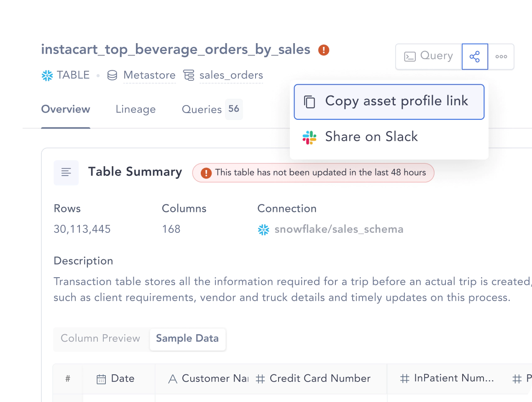The width and height of the screenshot is (532, 402).
Task: Click the columns value 168
Action: click(x=171, y=229)
